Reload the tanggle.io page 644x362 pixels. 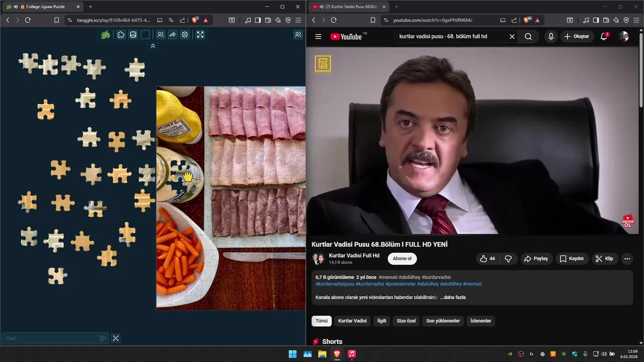pyautogui.click(x=28, y=20)
